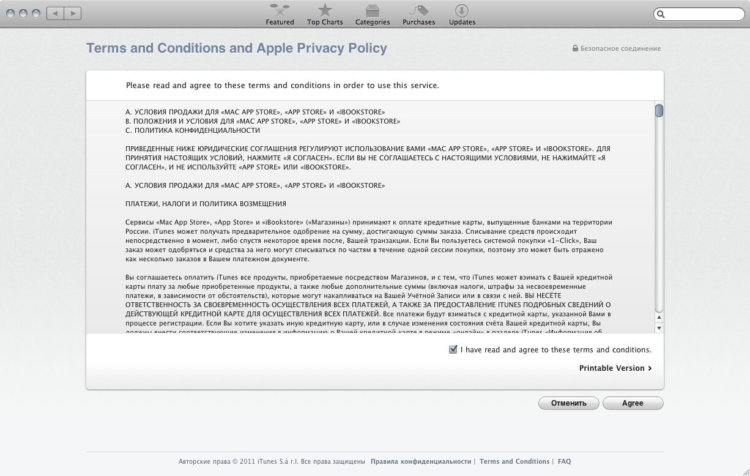Image resolution: width=750 pixels, height=476 pixels.
Task: Click the scrollbar up arrow
Action: (659, 317)
